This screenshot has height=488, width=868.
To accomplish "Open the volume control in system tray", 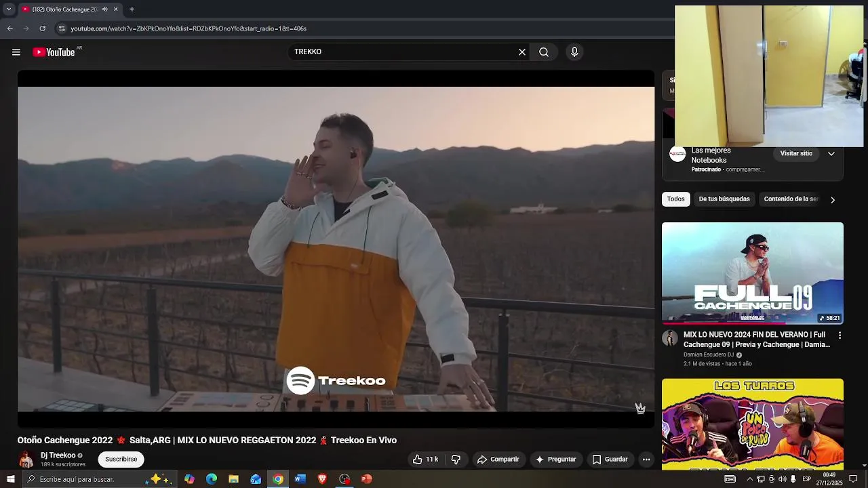I will [783, 479].
